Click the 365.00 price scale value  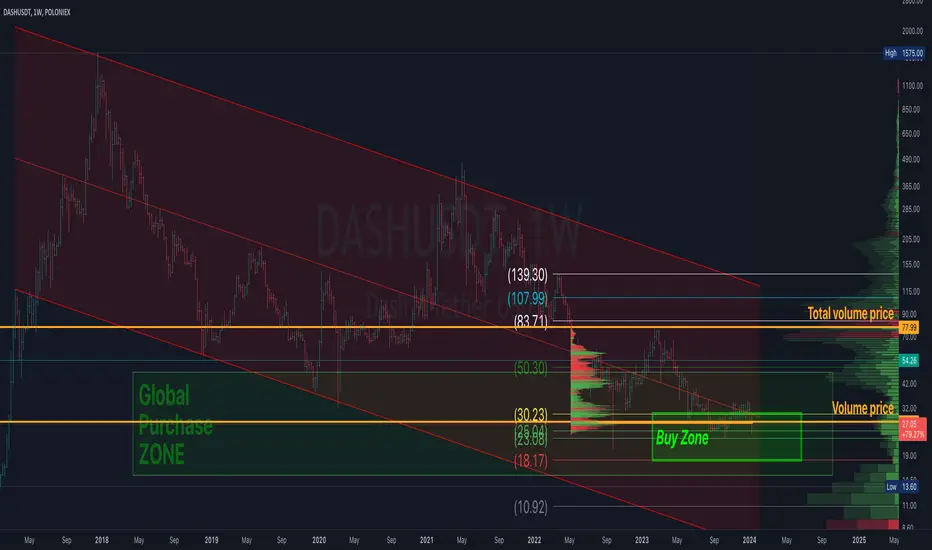tap(910, 186)
